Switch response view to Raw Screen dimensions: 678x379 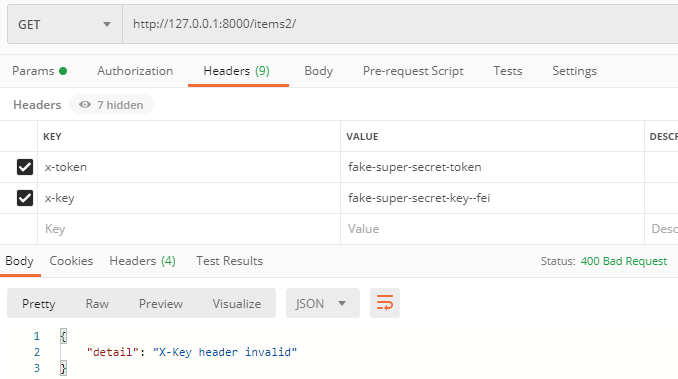pos(97,303)
